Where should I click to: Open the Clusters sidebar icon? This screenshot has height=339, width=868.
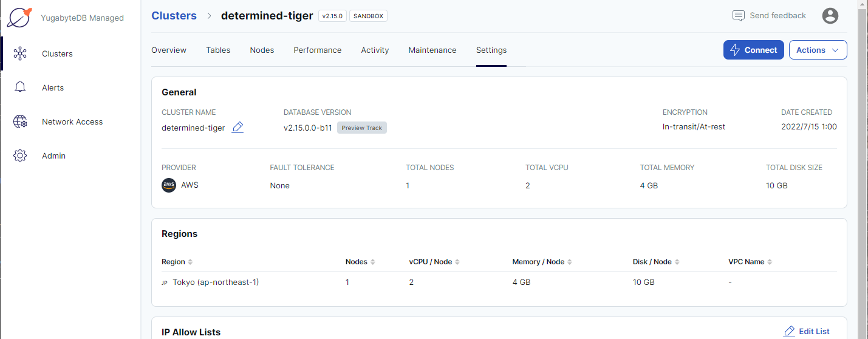tap(20, 53)
